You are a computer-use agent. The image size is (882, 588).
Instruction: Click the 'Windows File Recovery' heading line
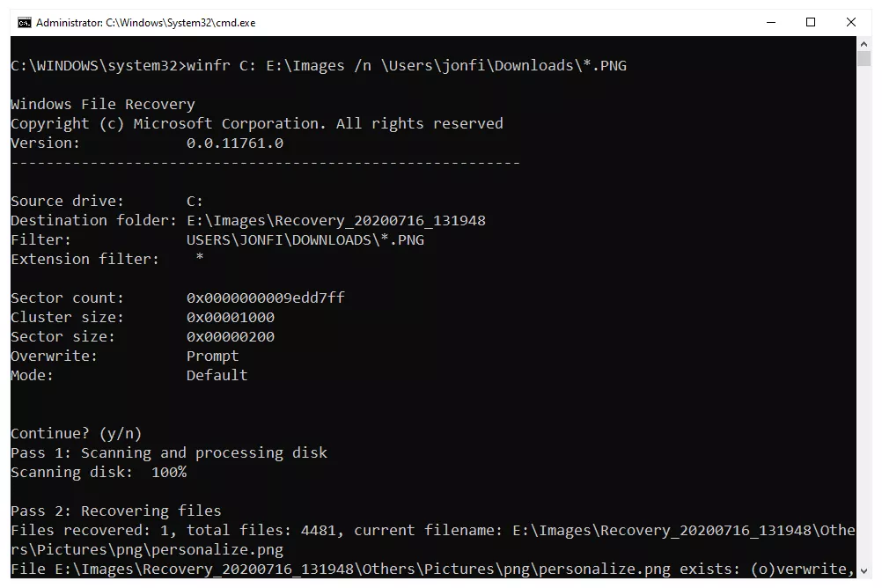point(103,105)
